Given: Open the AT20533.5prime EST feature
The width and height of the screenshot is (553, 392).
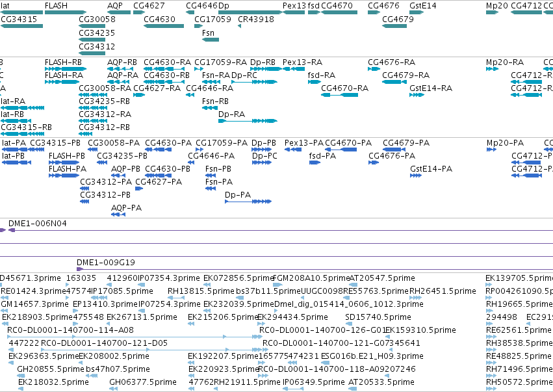Looking at the screenshot, I should coord(353,389).
